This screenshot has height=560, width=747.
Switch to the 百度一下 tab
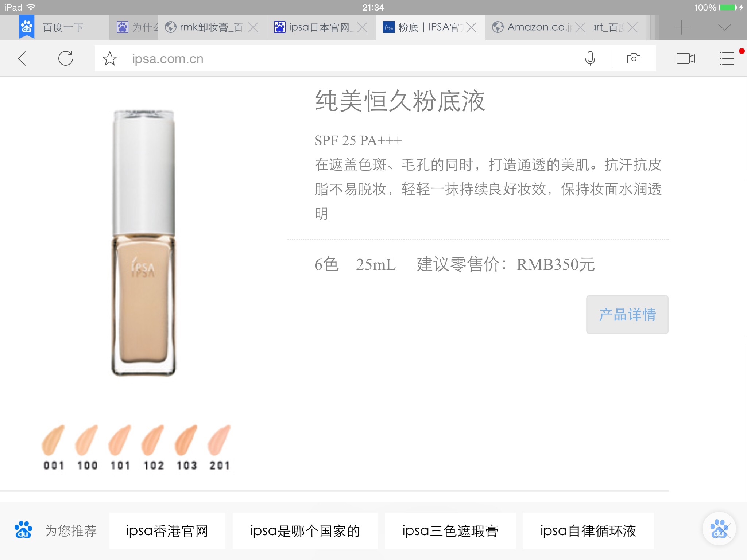tap(63, 27)
